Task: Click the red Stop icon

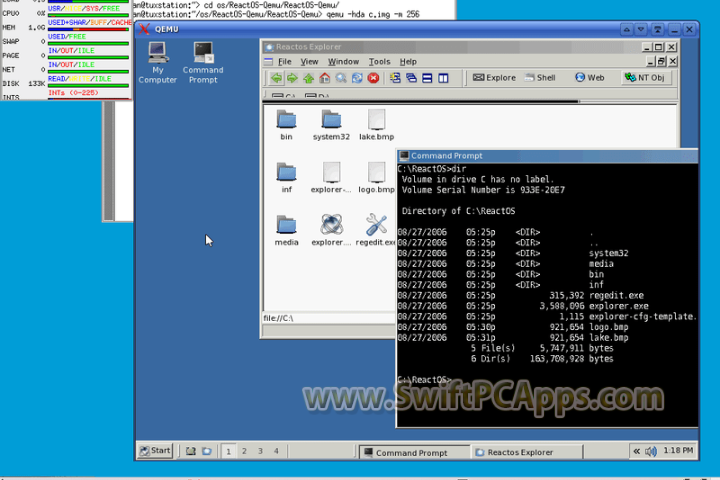Action: click(x=373, y=78)
